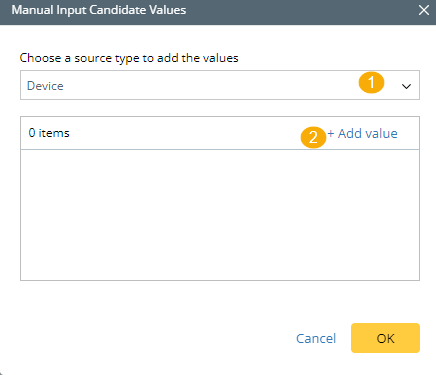Close the Manual Input Candidate Values dialog
This screenshot has width=436, height=375.
tap(424, 10)
